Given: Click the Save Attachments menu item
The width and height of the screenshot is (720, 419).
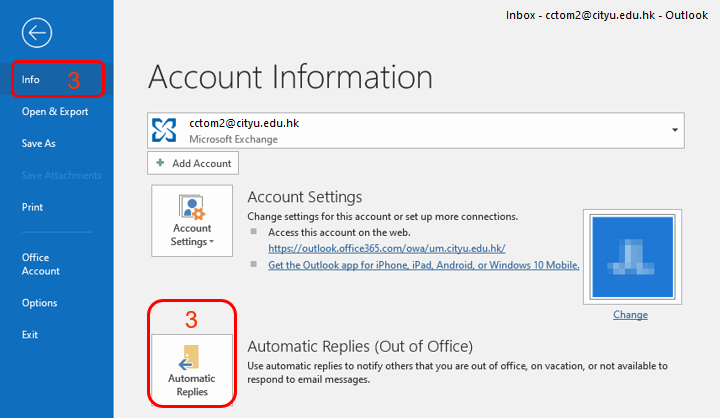Looking at the screenshot, I should pos(61,175).
